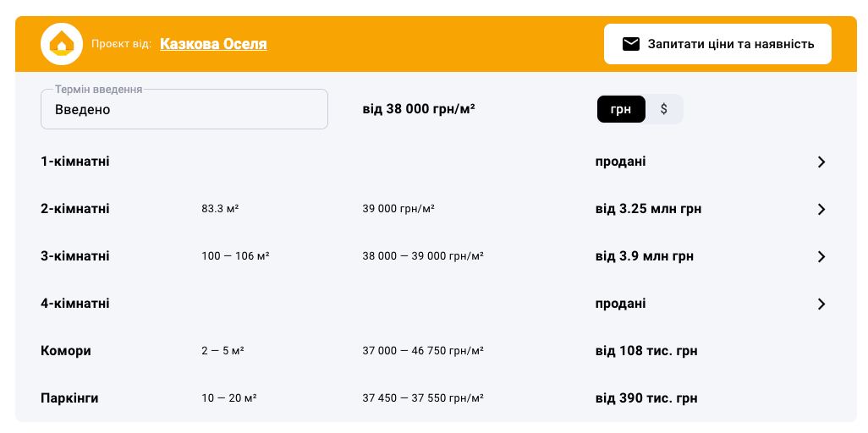Click the envelope icon in the request button
868x433 pixels.
[x=631, y=44]
